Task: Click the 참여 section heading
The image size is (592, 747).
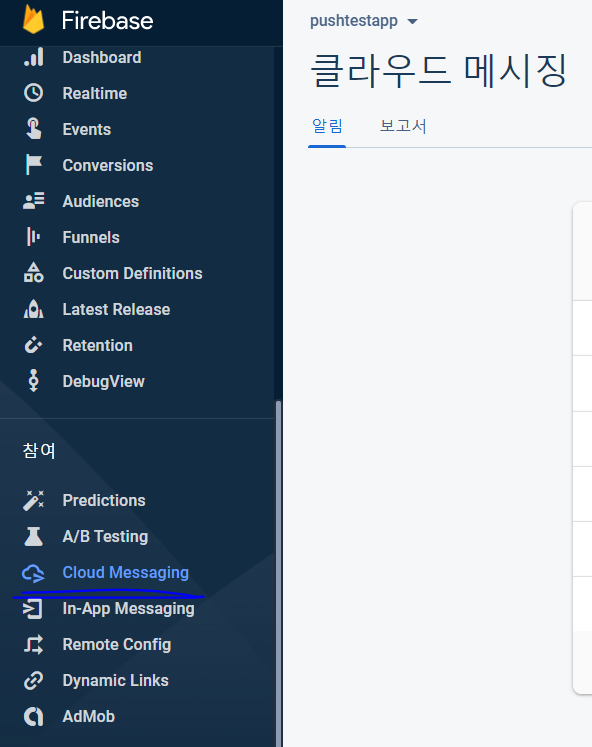Action: pyautogui.click(x=39, y=450)
